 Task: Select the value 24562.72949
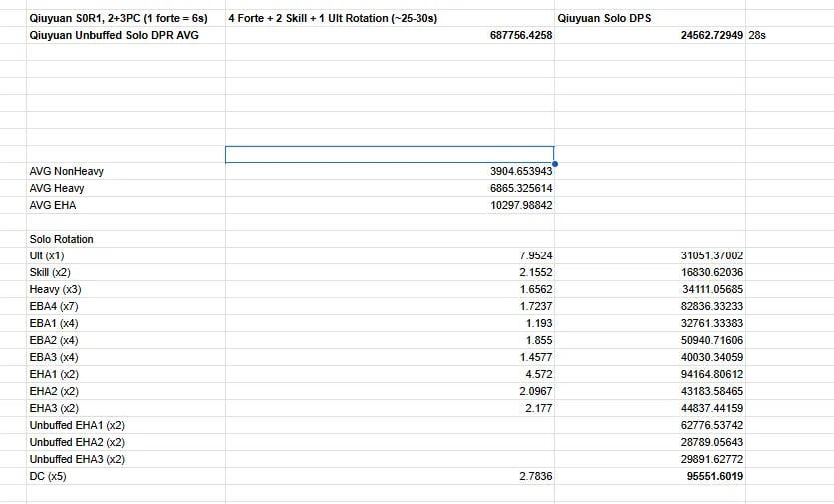coord(712,35)
